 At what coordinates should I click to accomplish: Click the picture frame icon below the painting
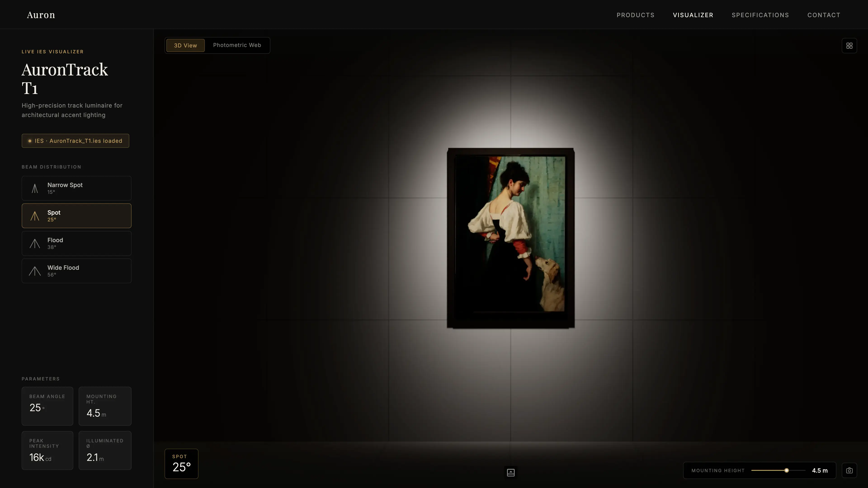tap(510, 472)
